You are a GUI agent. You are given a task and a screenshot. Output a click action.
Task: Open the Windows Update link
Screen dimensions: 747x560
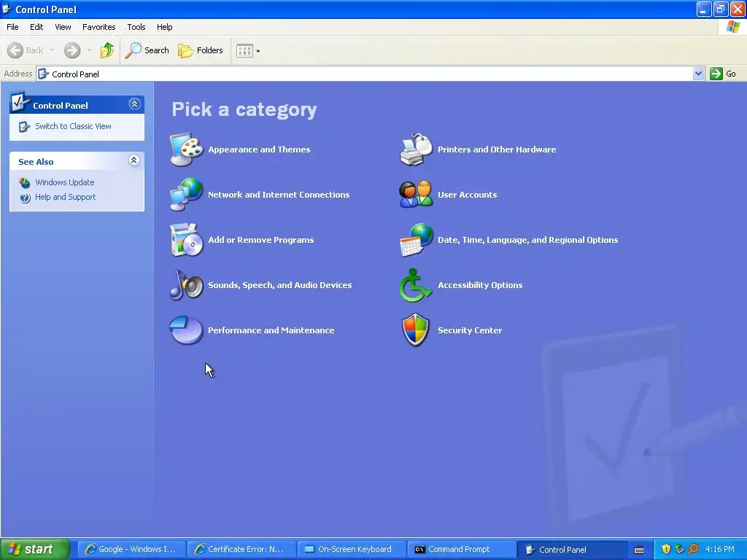click(x=64, y=182)
